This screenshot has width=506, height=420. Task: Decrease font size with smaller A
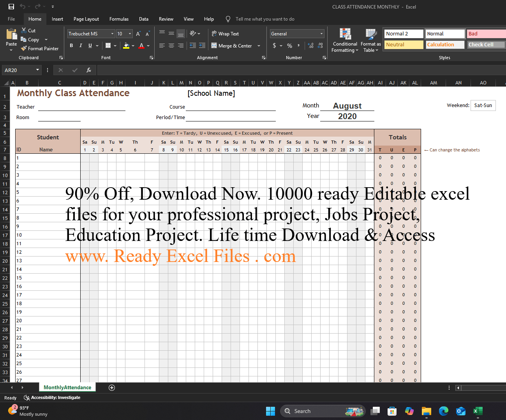[x=148, y=34]
